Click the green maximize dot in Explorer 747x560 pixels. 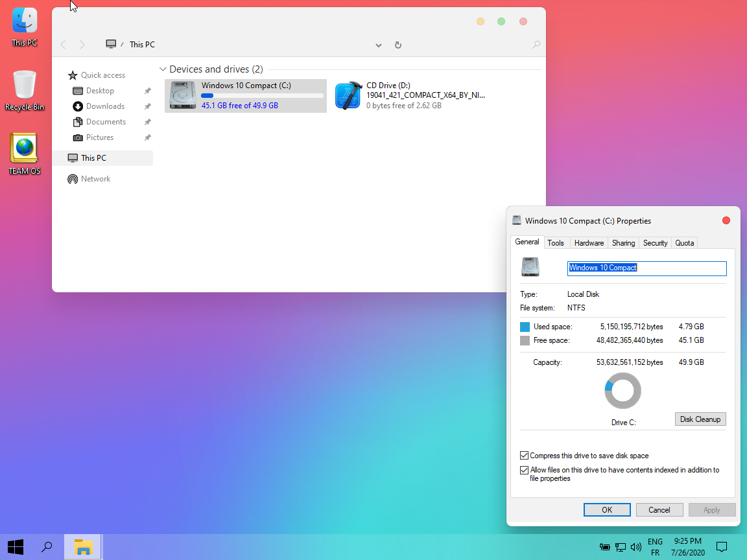(501, 21)
